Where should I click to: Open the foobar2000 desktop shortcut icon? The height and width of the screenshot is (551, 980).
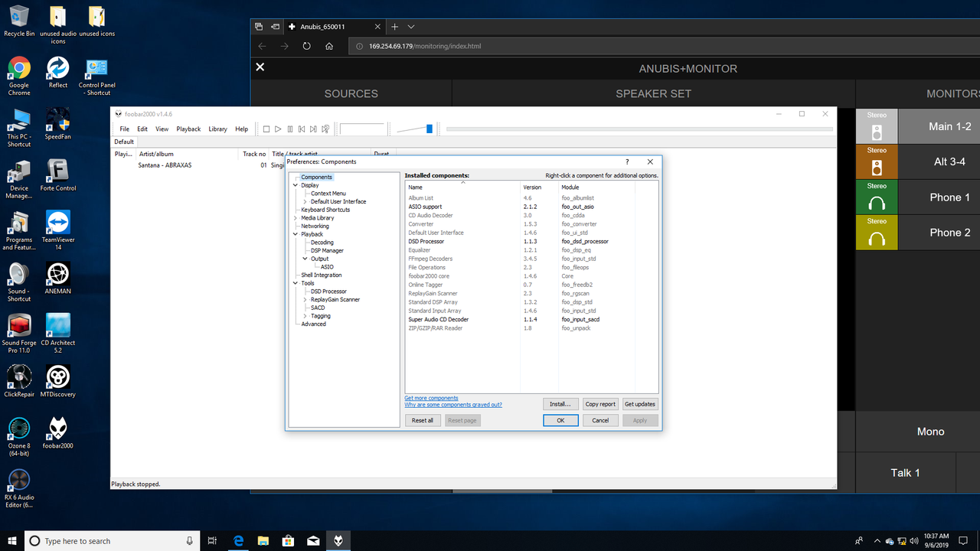(x=58, y=432)
